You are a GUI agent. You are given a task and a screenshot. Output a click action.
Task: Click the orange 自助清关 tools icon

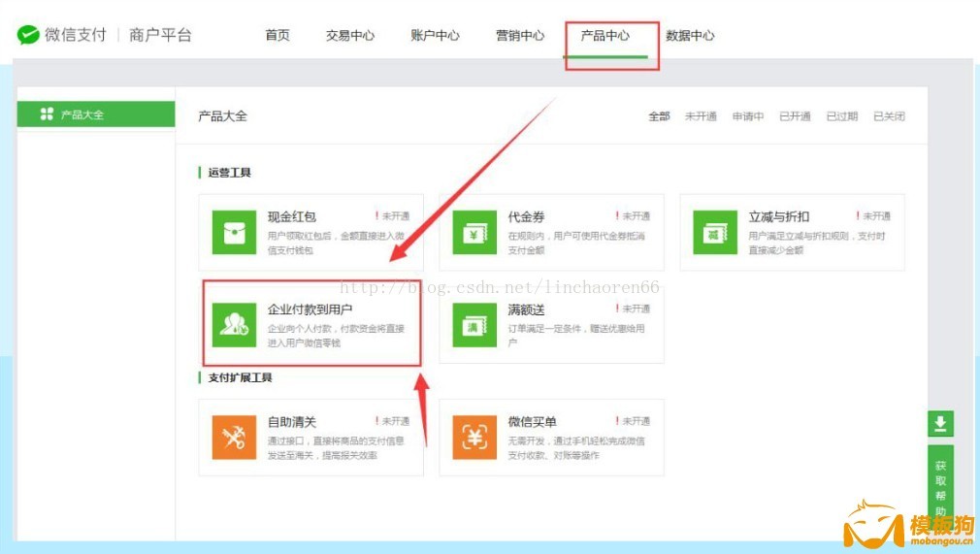point(234,437)
